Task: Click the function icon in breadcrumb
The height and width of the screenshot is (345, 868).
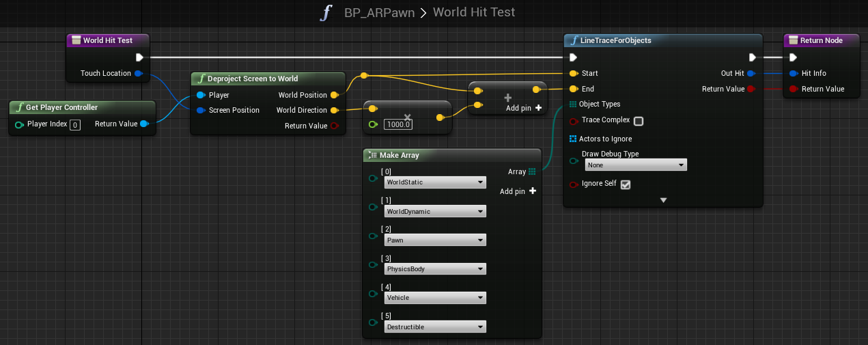Action: (326, 13)
